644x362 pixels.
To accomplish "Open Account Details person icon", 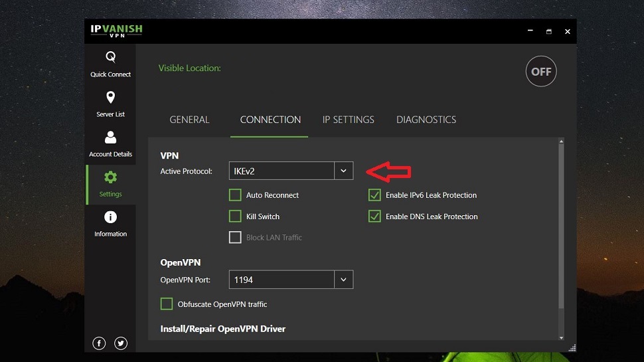I will click(x=110, y=137).
